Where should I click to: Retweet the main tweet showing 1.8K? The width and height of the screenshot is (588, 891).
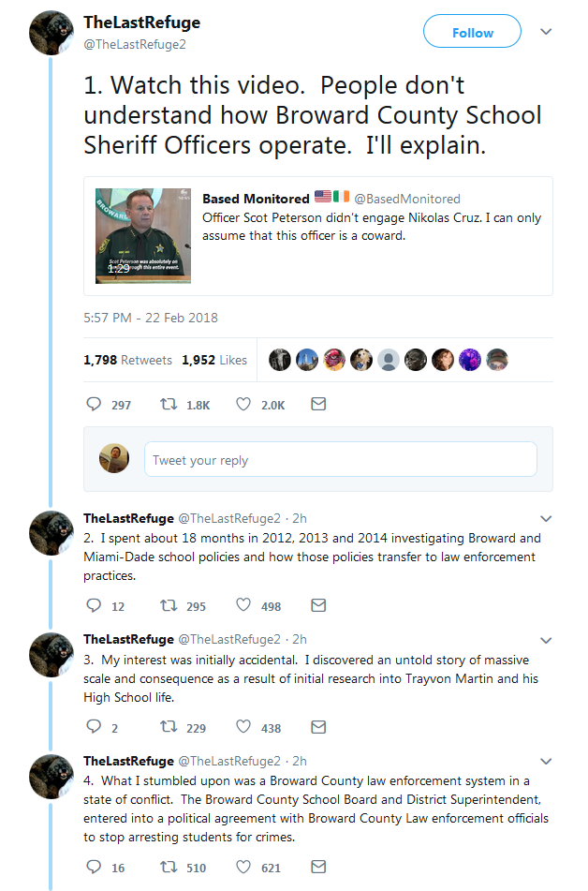click(x=169, y=405)
